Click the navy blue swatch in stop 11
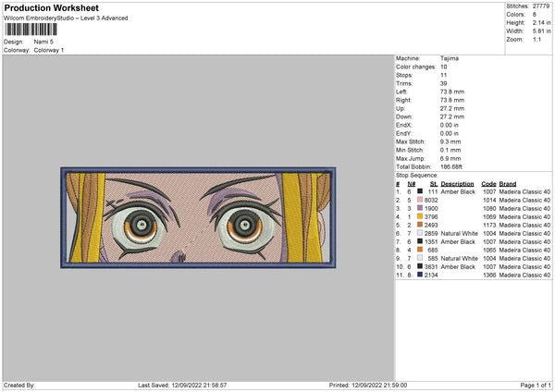Screen dimensions: 555x392 [x=421, y=275]
